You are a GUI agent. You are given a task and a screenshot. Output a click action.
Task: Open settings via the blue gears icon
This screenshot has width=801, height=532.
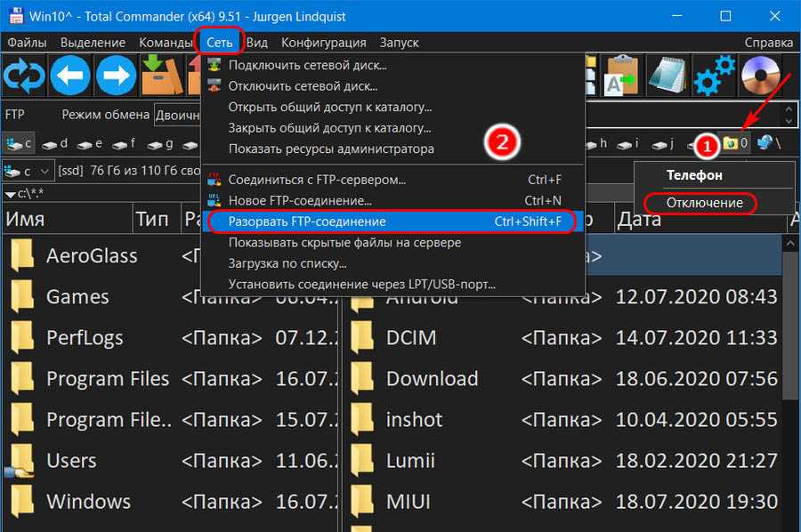tap(715, 77)
